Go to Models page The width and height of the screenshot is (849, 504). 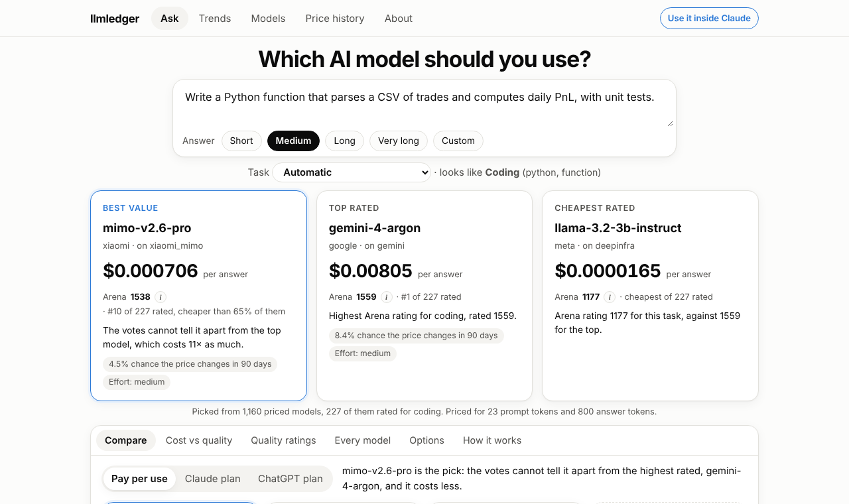(268, 19)
